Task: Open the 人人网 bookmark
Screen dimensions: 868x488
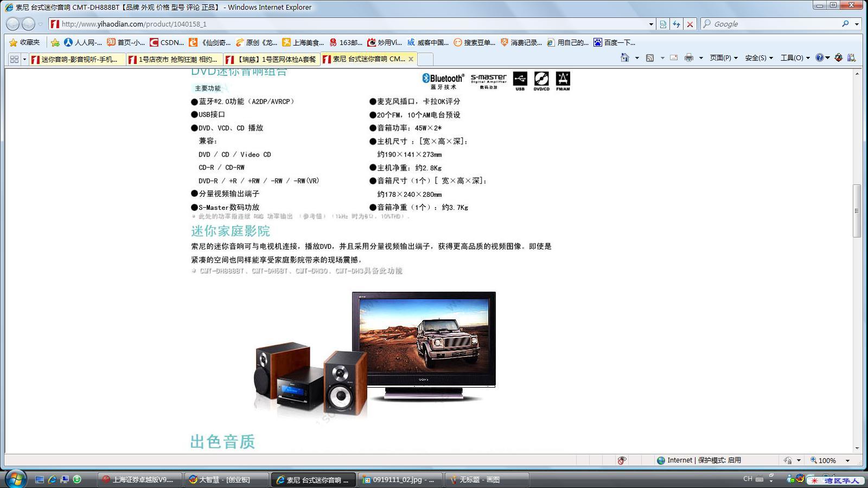Action: click(x=83, y=42)
